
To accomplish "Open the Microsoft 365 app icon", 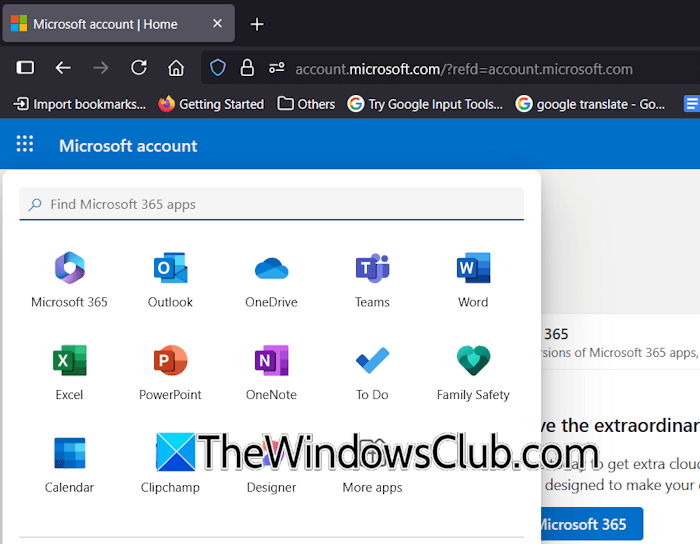I will click(70, 268).
